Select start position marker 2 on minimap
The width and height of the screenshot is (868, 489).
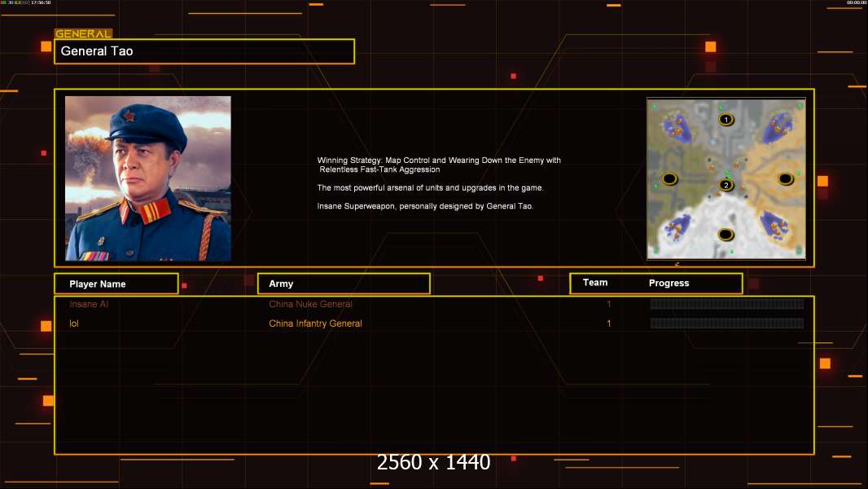click(726, 185)
